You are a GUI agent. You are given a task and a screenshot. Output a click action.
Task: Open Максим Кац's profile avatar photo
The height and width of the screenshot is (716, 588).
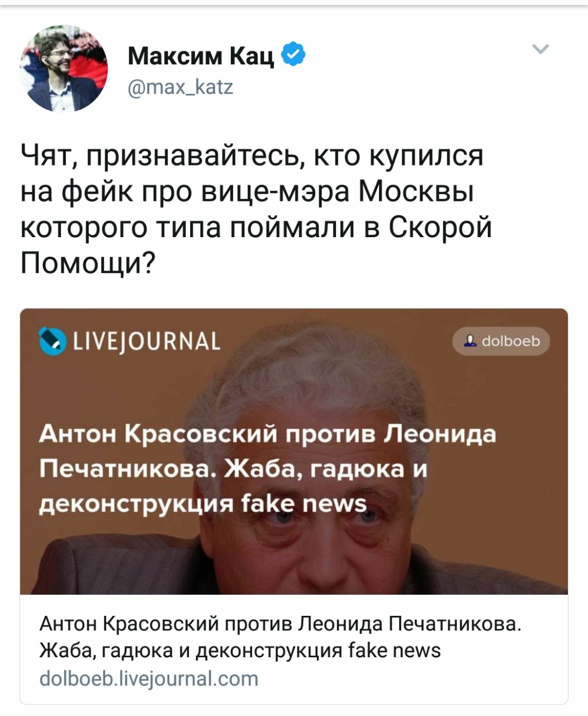tap(64, 68)
